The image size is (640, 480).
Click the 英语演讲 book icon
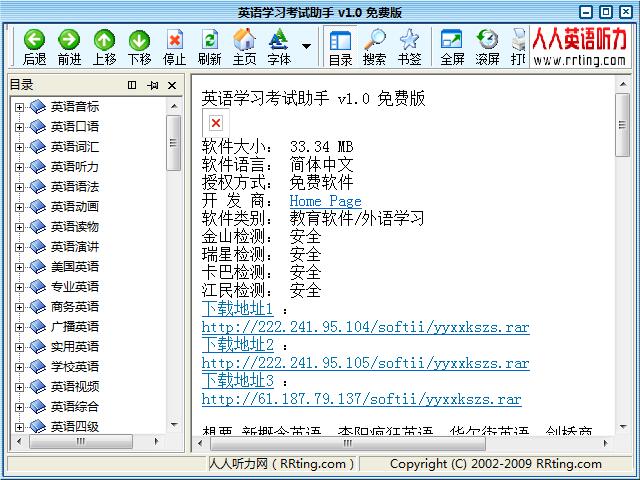[38, 247]
